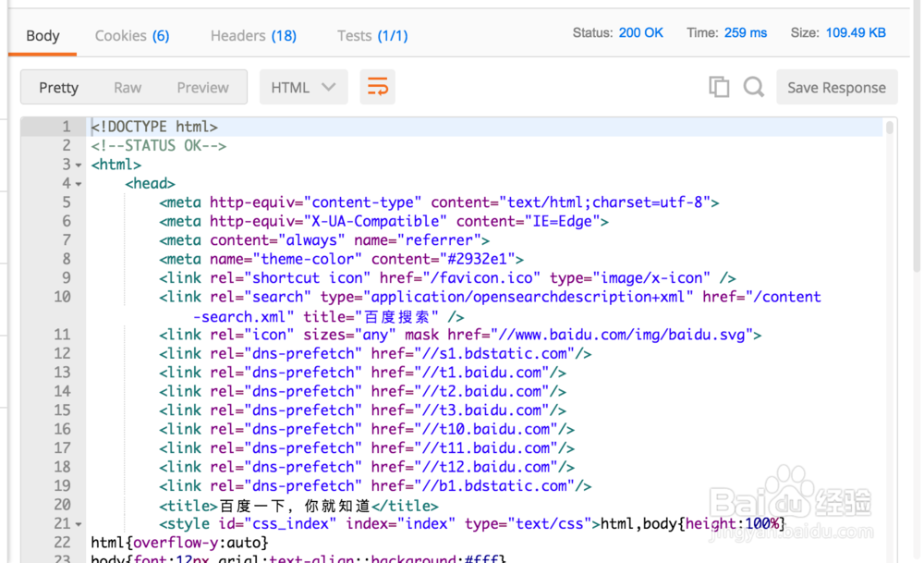Click the Size 109.49 KB value
Viewport: 924px width, 563px height.
[x=856, y=33]
